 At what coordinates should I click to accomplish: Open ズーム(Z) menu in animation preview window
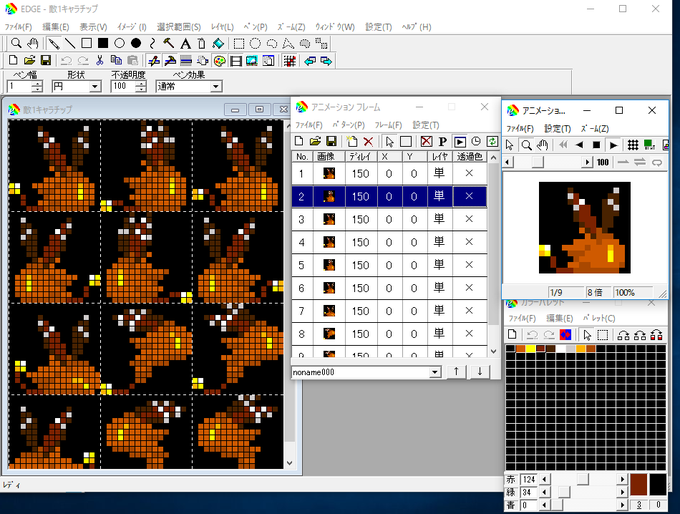pyautogui.click(x=595, y=128)
